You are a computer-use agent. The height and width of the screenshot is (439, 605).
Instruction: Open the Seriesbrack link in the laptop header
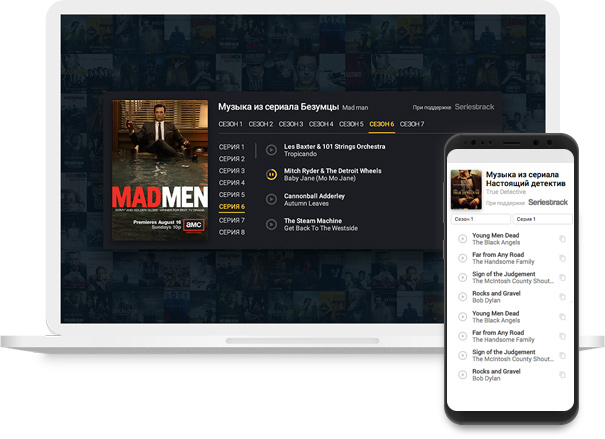tap(476, 105)
